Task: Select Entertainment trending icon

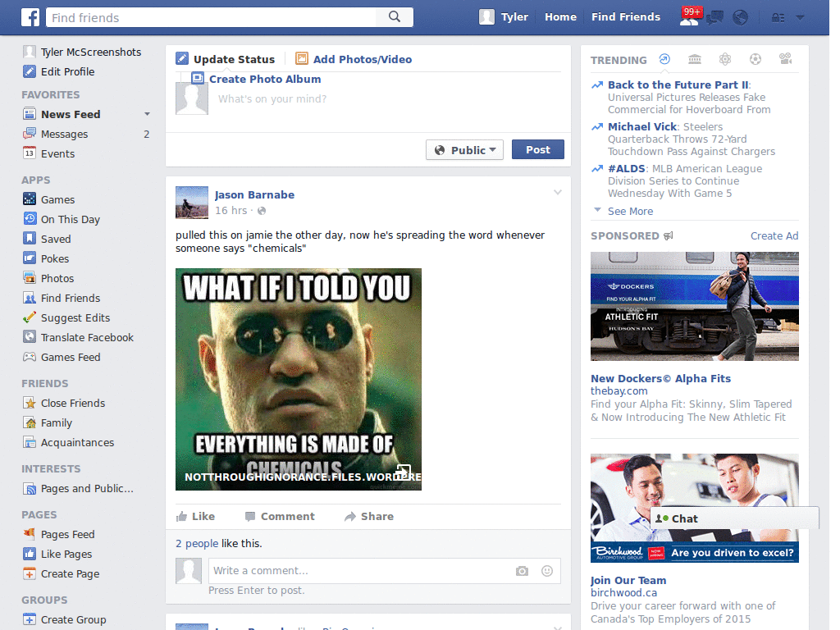Action: [x=785, y=59]
